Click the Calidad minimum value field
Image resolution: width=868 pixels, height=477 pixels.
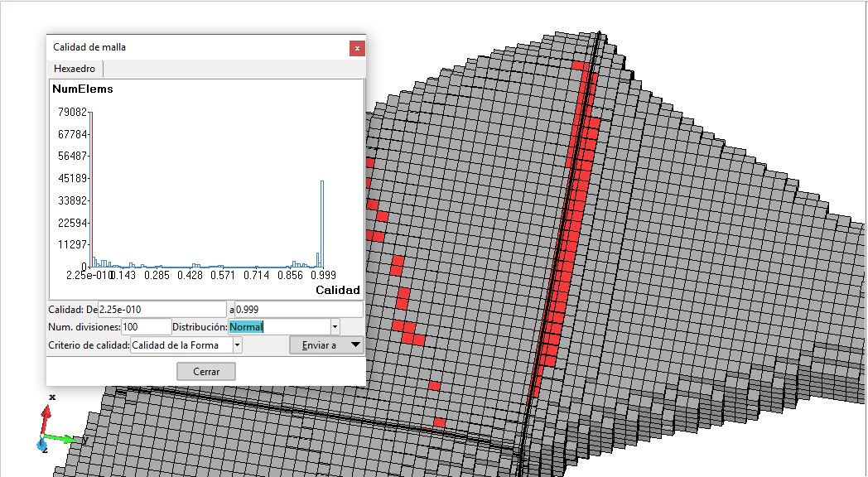[x=162, y=309]
